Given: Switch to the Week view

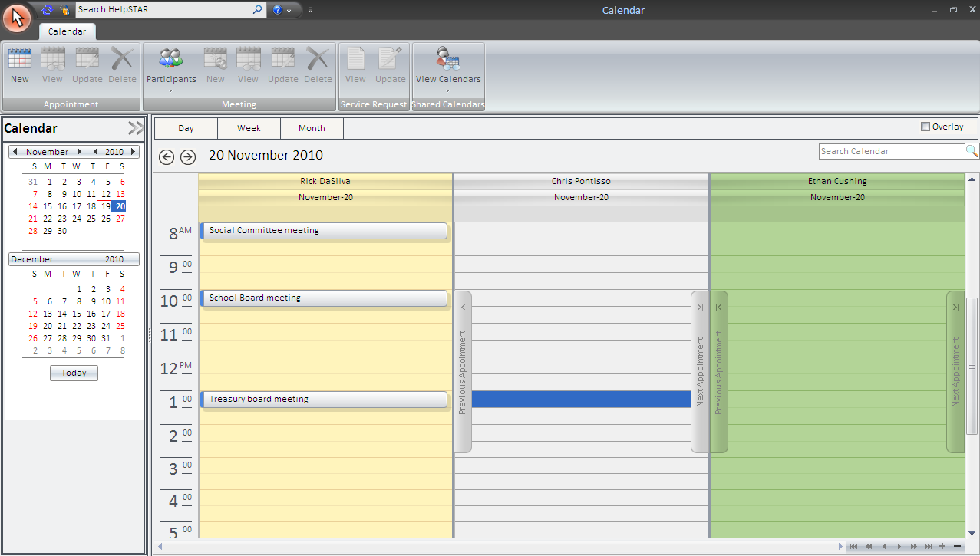Looking at the screenshot, I should click(x=249, y=128).
